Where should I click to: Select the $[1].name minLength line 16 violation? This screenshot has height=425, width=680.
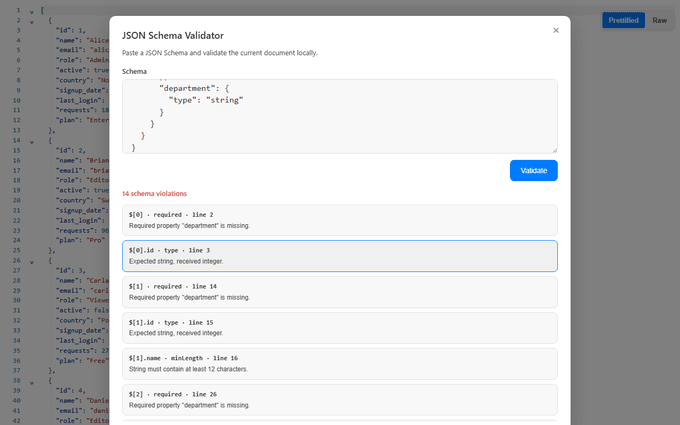(340, 364)
